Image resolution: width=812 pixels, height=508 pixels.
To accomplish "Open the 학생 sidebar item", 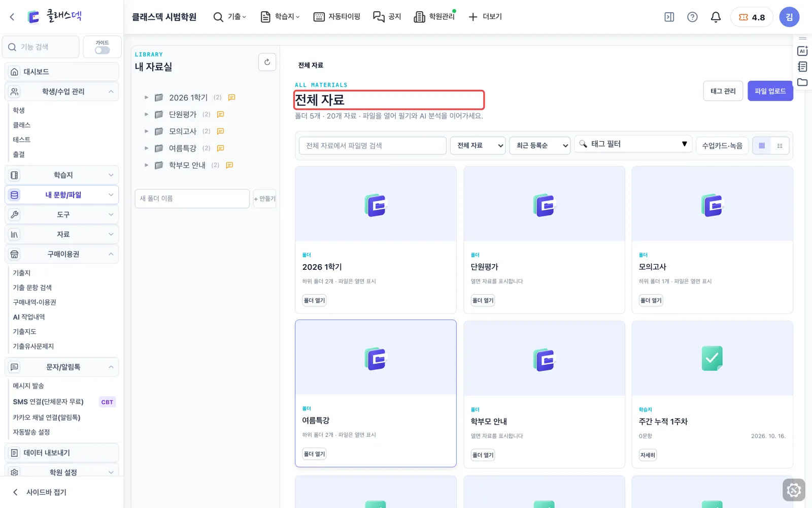I will tap(19, 110).
